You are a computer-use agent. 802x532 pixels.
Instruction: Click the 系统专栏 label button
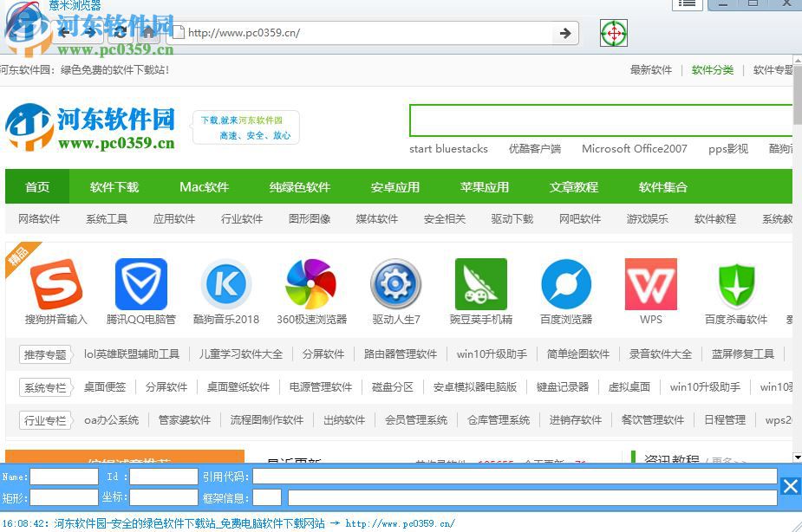click(45, 387)
